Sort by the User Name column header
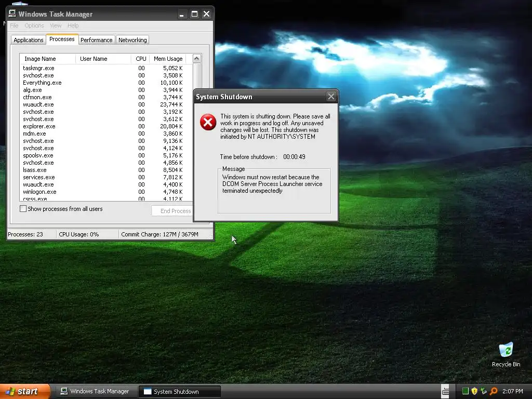This screenshot has width=532, height=399. [103, 59]
